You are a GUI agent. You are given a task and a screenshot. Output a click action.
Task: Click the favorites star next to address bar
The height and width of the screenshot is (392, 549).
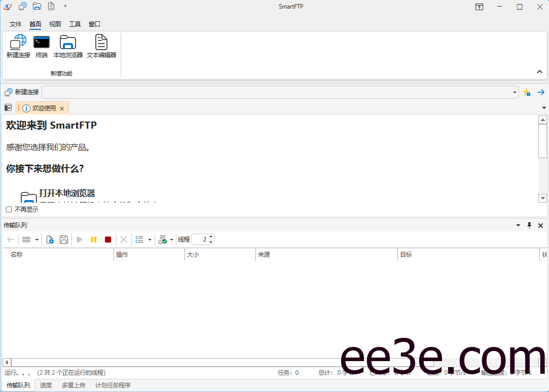(527, 92)
